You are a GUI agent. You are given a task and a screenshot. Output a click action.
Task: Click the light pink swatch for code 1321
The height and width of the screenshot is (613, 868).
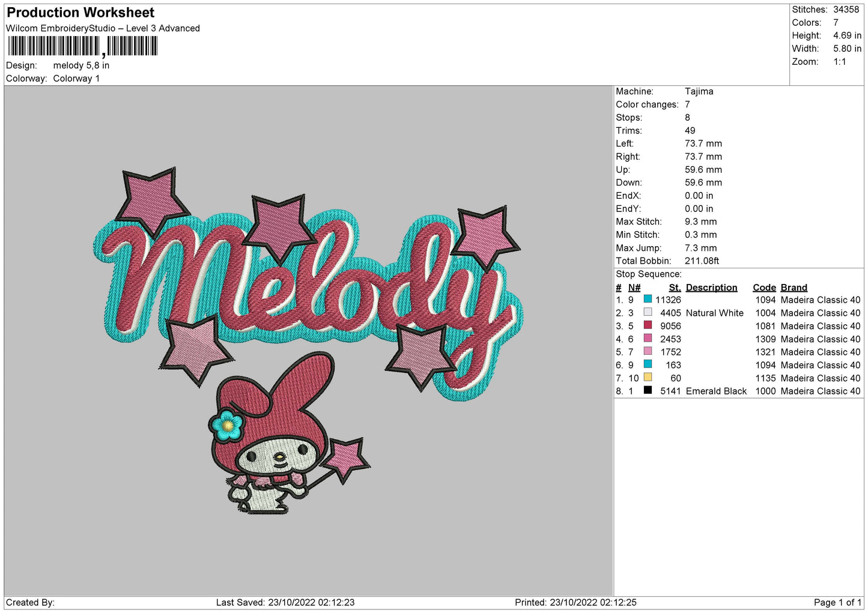648,351
